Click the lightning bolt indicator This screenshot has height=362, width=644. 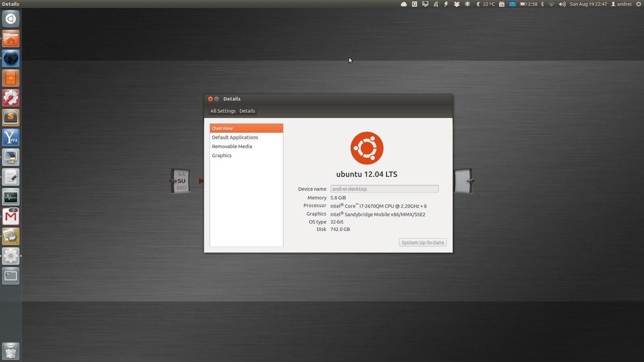[x=446, y=4]
